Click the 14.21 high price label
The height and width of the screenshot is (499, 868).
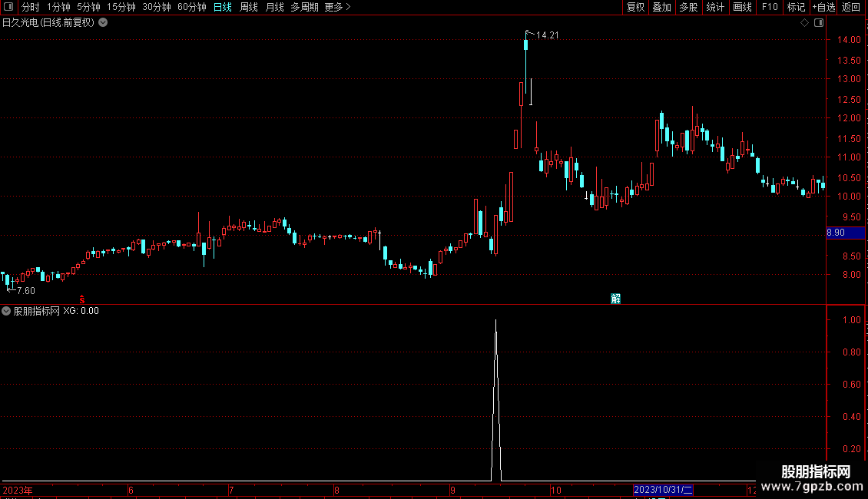548,35
